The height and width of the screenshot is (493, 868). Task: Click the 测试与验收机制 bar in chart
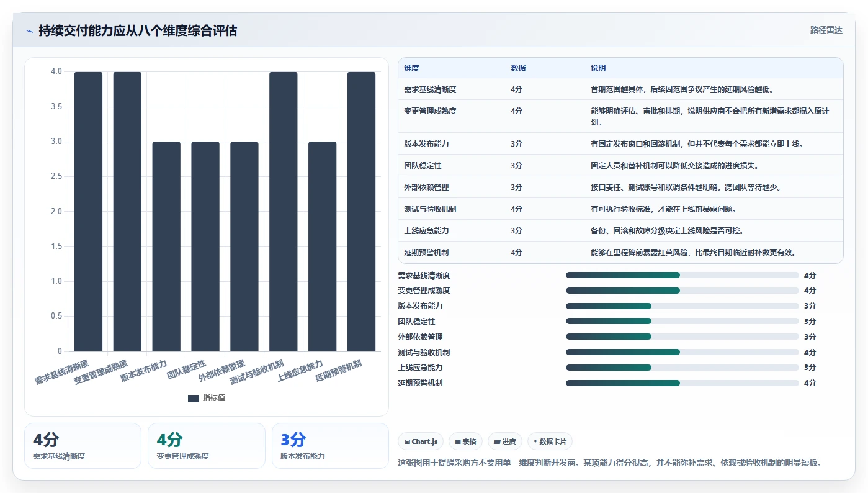284,212
